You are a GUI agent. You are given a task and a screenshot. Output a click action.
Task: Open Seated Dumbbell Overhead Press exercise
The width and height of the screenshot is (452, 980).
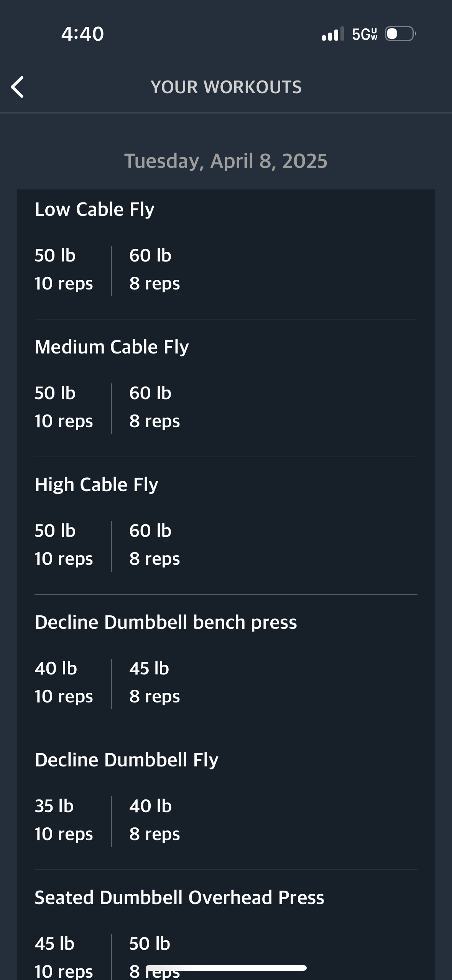click(x=179, y=898)
